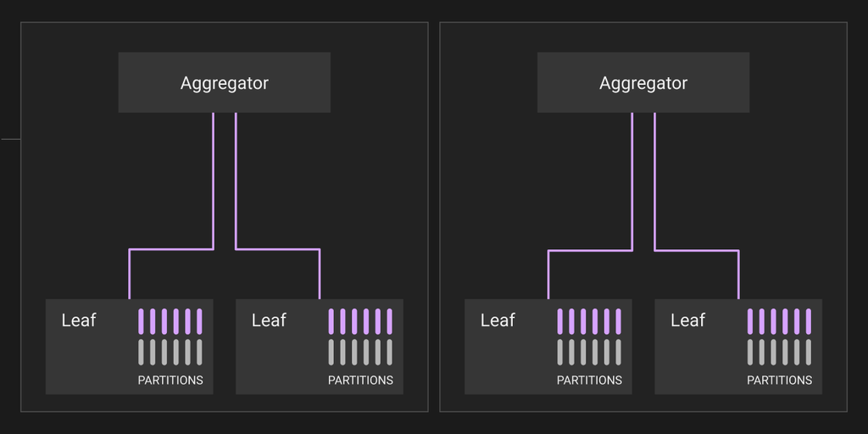Click the Leaf text label in the second Leaf box
The image size is (868, 434).
(269, 320)
